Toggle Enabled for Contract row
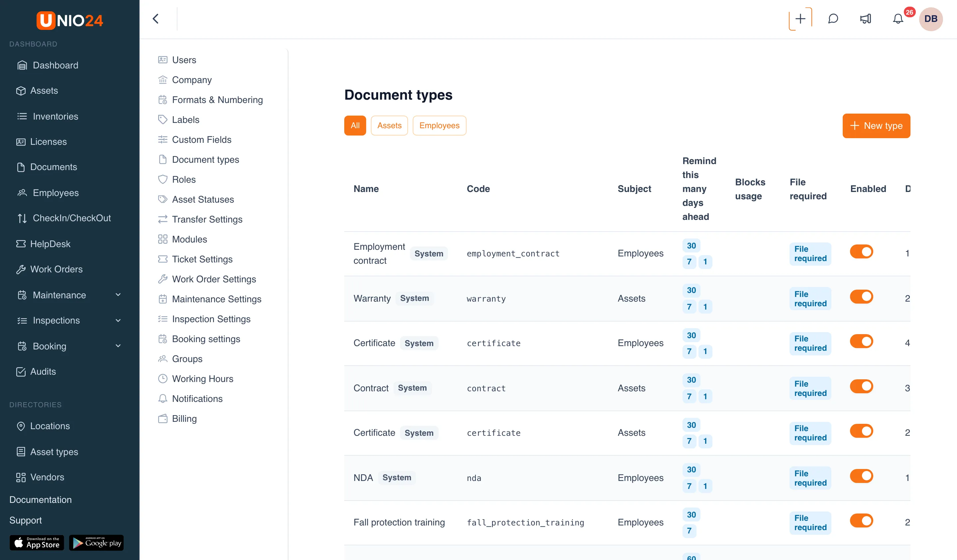Viewport: 957px width, 560px height. 861,386
